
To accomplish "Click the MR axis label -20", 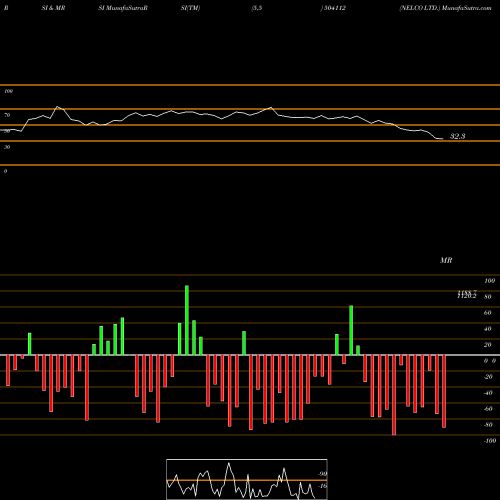I will [x=488, y=377].
